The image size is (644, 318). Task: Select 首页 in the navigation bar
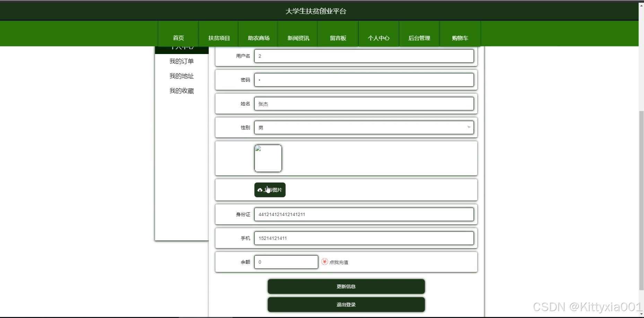pos(178,38)
